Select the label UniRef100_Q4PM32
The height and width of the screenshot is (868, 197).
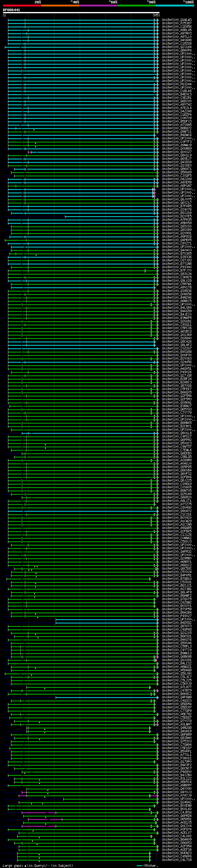pyautogui.click(x=177, y=551)
